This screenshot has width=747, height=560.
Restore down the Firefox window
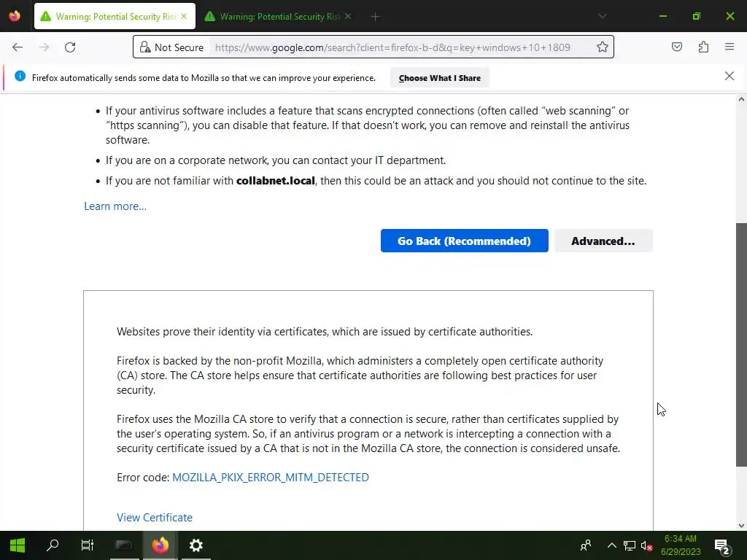click(x=697, y=16)
